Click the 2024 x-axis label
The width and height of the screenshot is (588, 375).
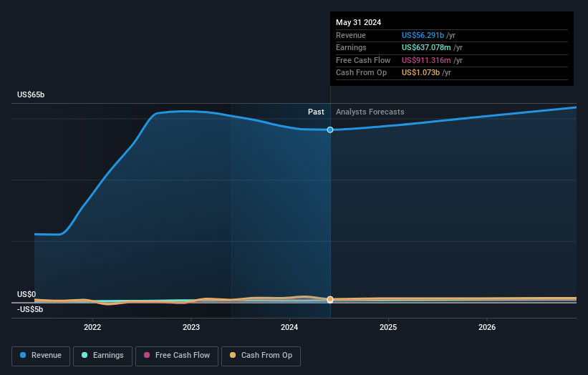click(289, 328)
